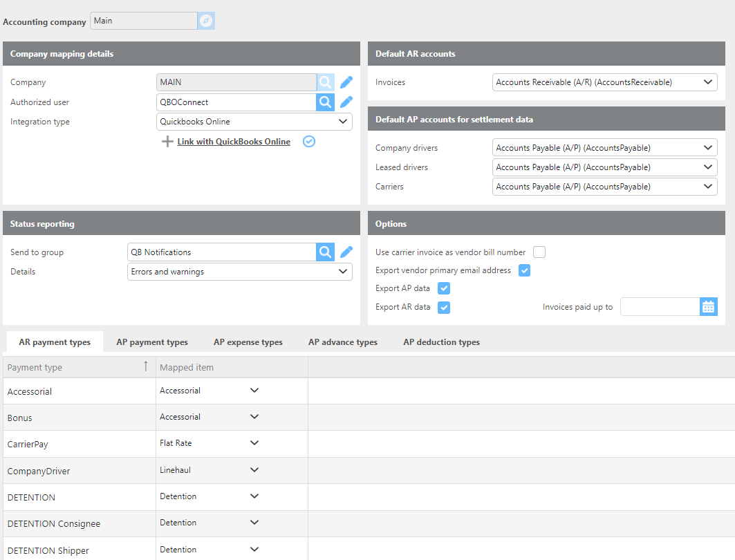Open the AP deduction types tab
Screen dimensions: 735x560
click(x=441, y=342)
